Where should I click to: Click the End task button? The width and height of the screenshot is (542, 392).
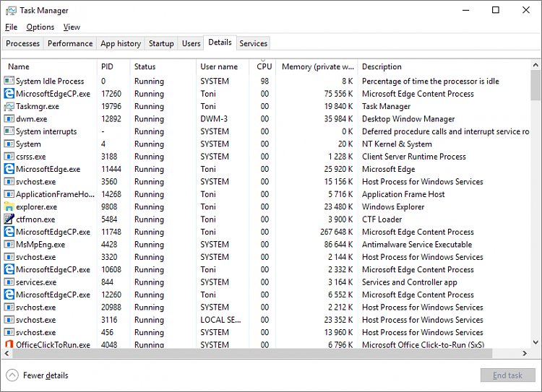tap(507, 375)
